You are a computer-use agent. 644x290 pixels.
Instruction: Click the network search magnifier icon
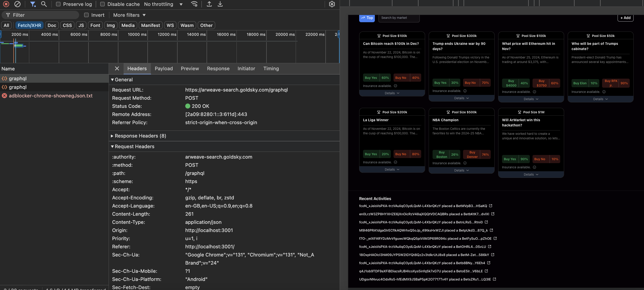[x=44, y=4]
